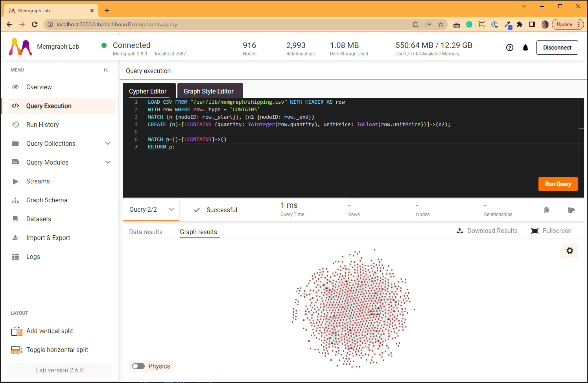This screenshot has height=383, width=588.
Task: Click the Successful status checkmark
Action: (x=197, y=210)
